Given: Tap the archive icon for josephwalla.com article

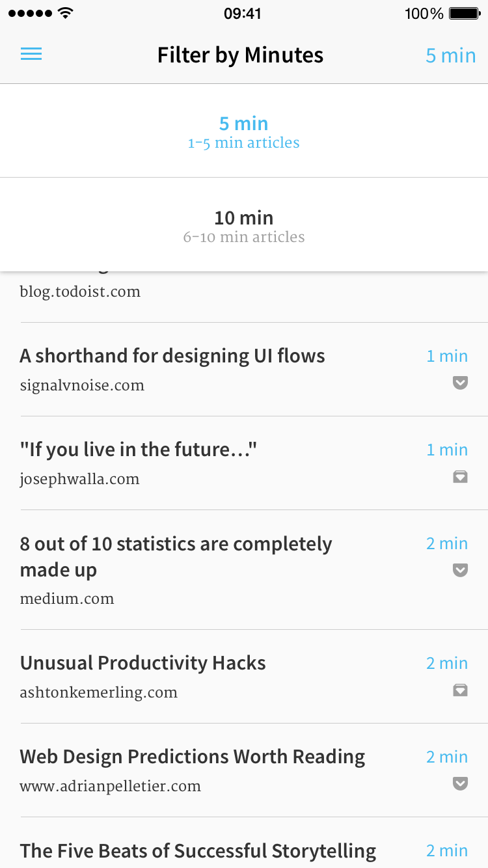Looking at the screenshot, I should pyautogui.click(x=461, y=476).
